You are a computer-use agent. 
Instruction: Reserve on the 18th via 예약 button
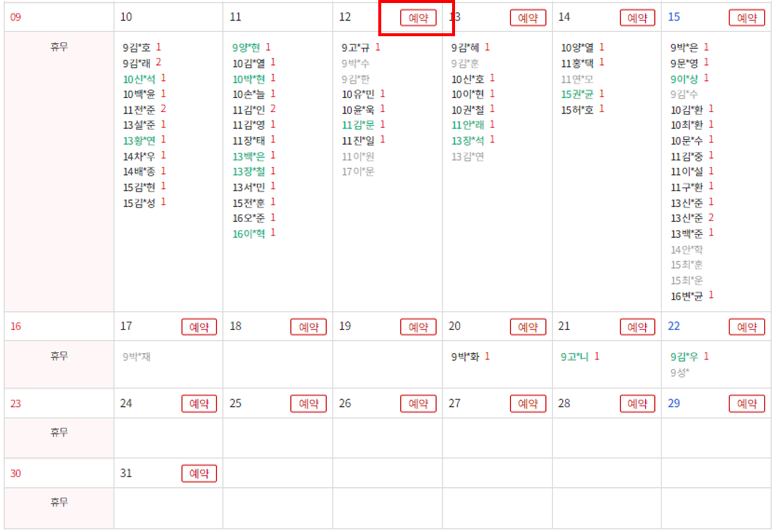click(308, 327)
